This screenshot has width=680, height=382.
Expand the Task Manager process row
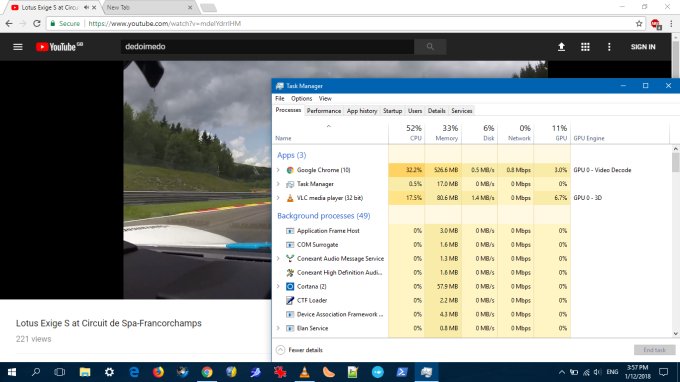[x=278, y=184]
